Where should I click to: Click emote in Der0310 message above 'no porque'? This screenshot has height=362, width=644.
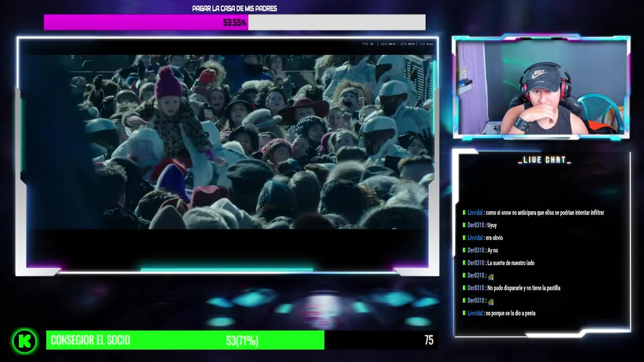(491, 301)
